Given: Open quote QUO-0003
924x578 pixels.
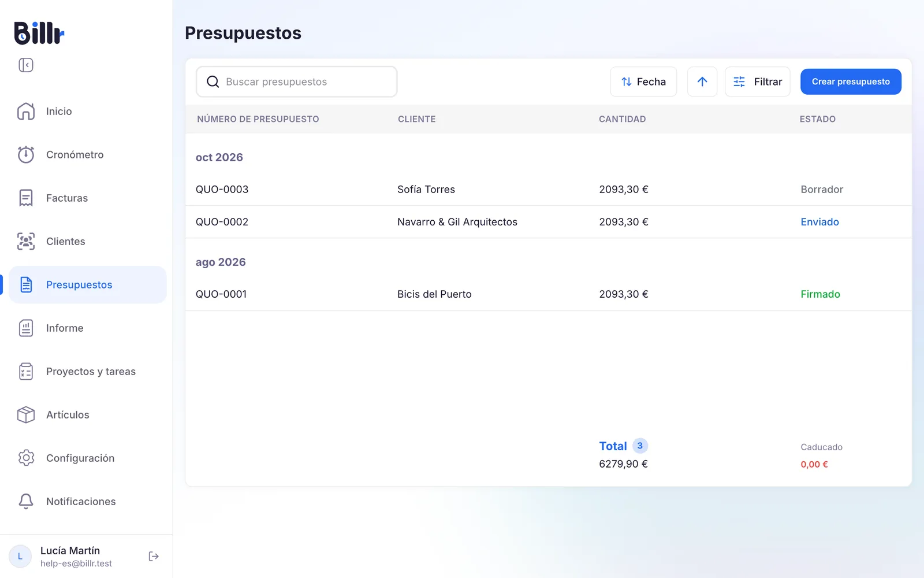Looking at the screenshot, I should coord(222,190).
